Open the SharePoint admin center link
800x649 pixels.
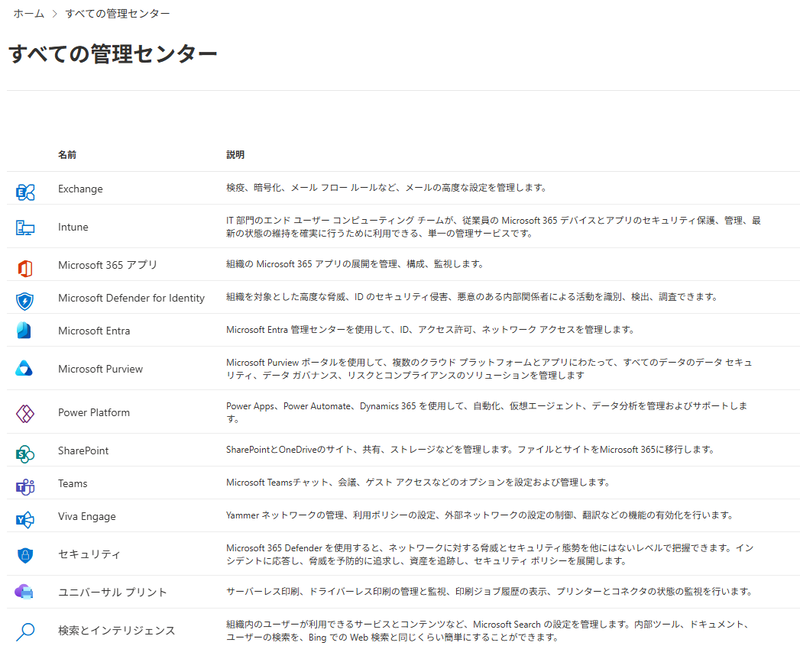click(x=83, y=451)
